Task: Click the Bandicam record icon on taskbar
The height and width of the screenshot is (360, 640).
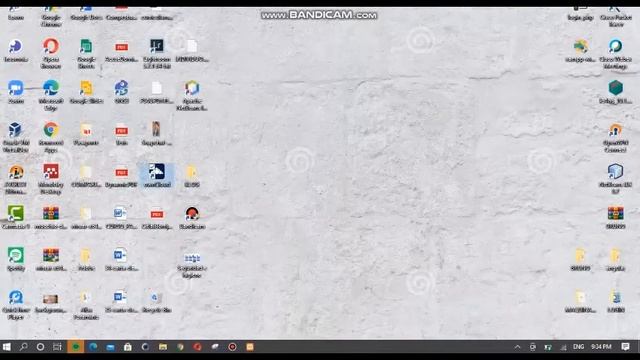Action: tap(232, 347)
